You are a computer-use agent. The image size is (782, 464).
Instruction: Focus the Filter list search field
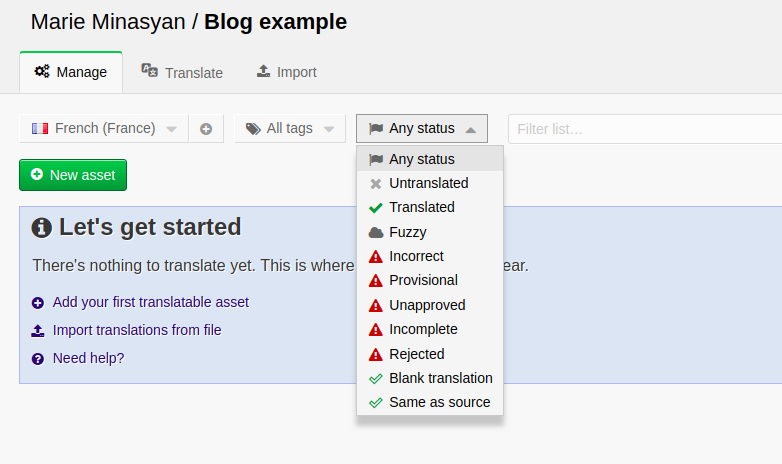coord(640,129)
